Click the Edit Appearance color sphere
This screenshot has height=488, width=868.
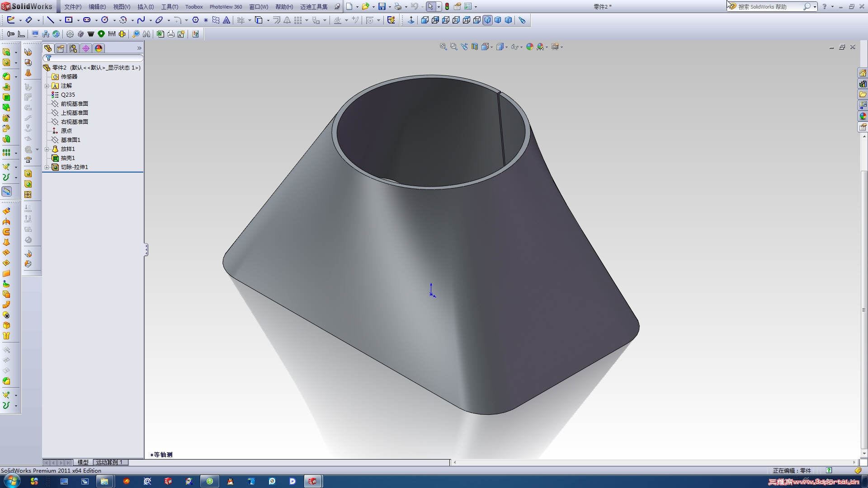point(530,47)
